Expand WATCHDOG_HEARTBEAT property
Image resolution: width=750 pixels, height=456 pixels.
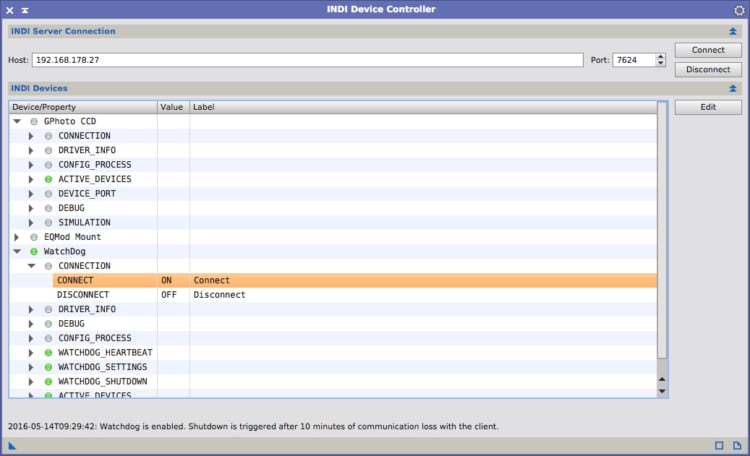click(x=31, y=353)
